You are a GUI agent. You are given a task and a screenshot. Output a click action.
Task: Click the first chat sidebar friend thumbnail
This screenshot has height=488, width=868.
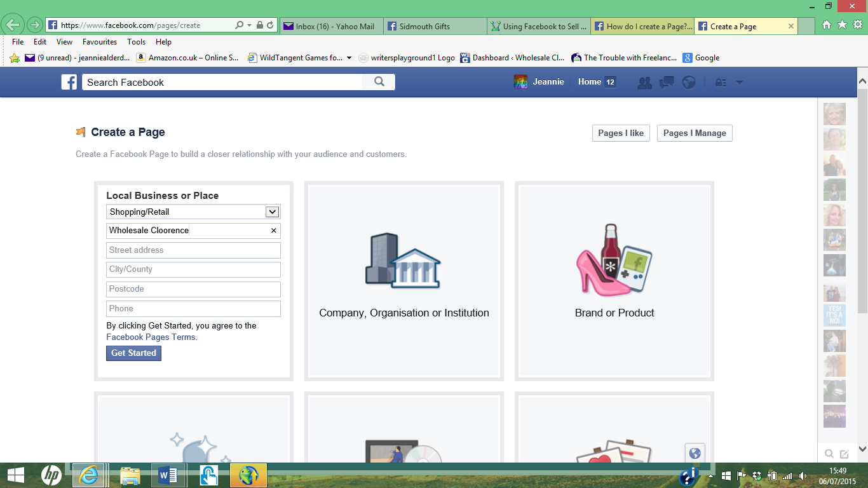[x=834, y=114]
